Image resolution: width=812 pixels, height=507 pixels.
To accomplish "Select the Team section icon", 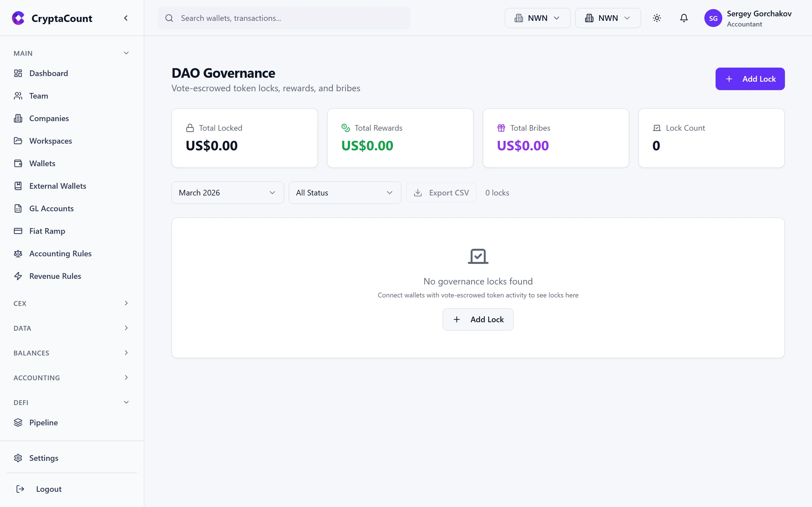I will [x=18, y=95].
